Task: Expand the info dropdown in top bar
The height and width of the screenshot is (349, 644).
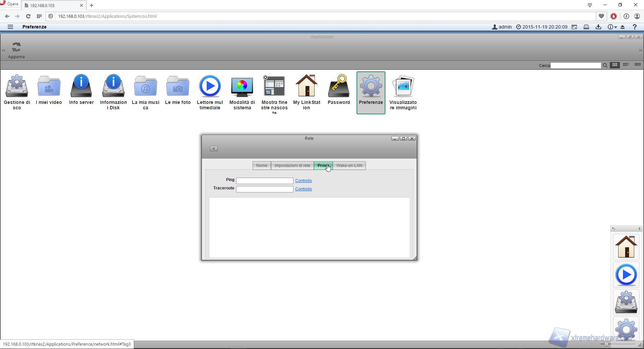Action: [612, 27]
